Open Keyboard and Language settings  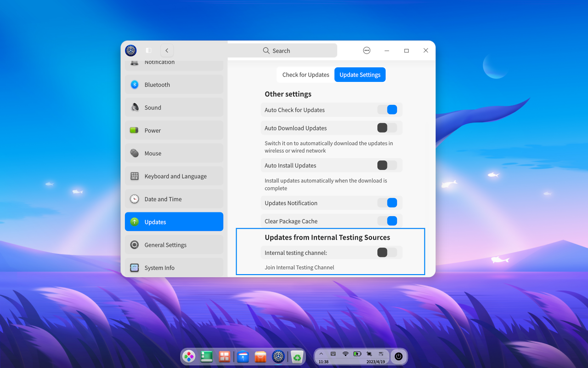pos(174,176)
